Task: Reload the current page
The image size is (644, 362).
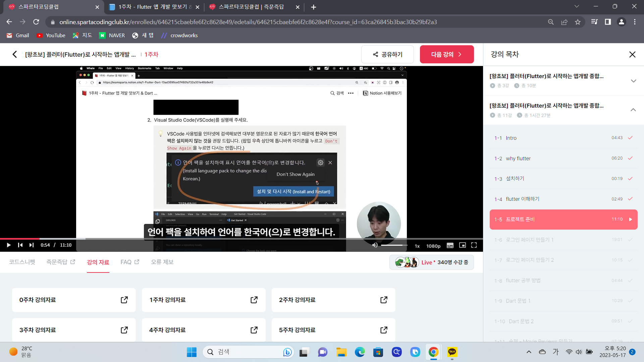Action: point(36,22)
